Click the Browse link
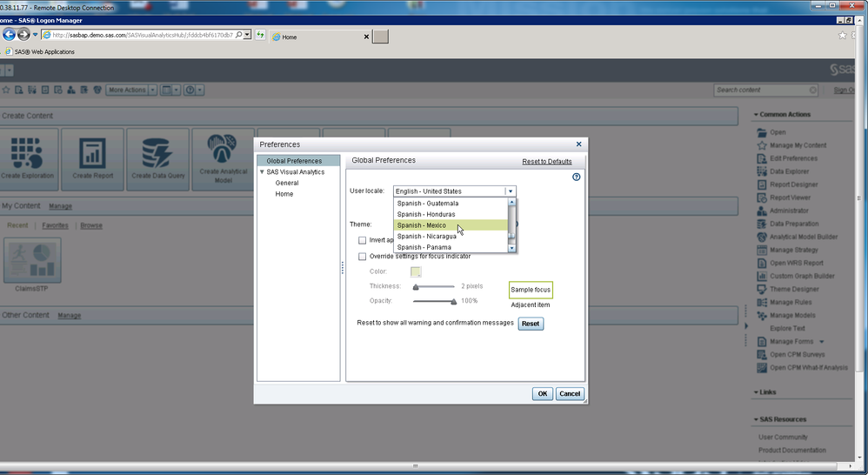The height and width of the screenshot is (475, 868). click(x=90, y=226)
